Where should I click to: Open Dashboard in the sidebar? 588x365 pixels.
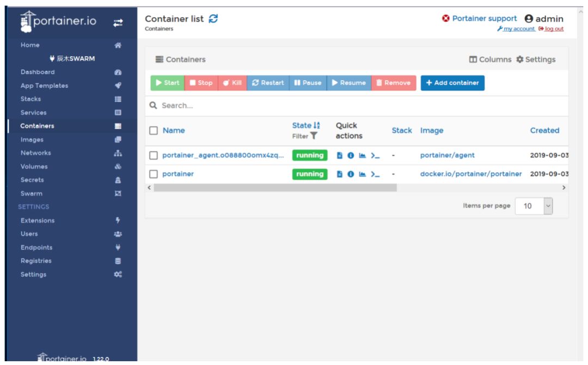(x=38, y=72)
